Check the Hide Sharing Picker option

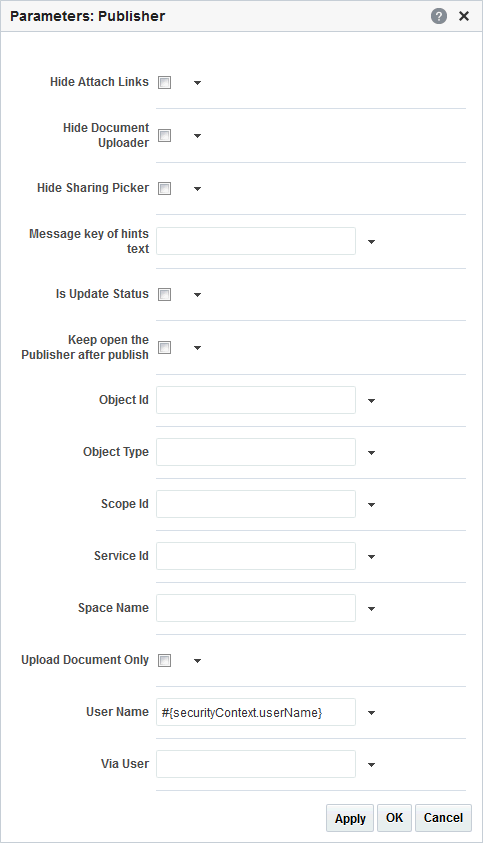click(x=164, y=189)
